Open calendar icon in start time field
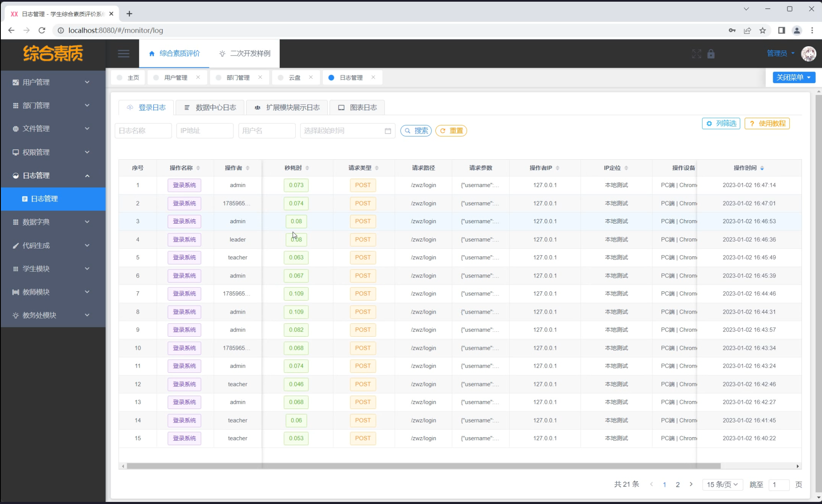 point(388,131)
